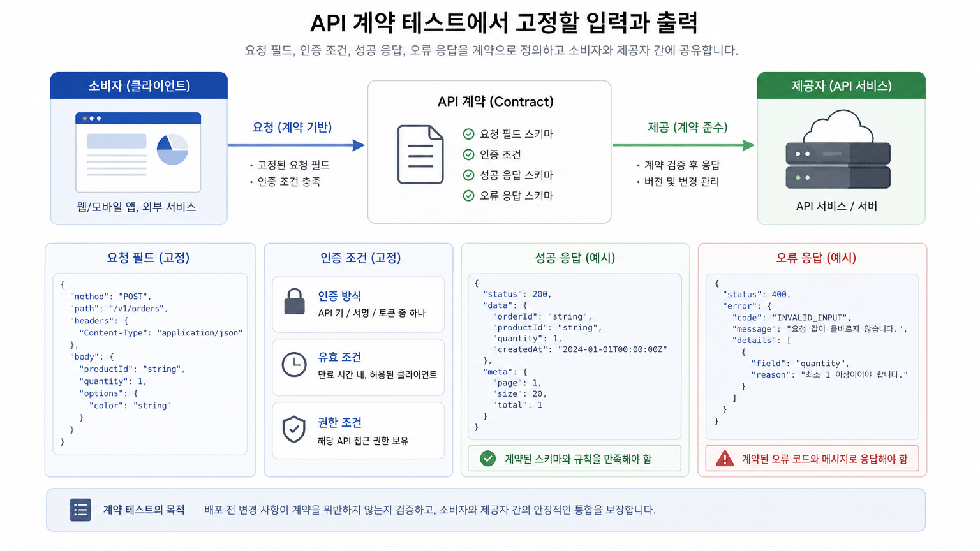The image size is (980, 551).
Task: Click the cloud server icon in 제공자 panel
Action: point(838,149)
